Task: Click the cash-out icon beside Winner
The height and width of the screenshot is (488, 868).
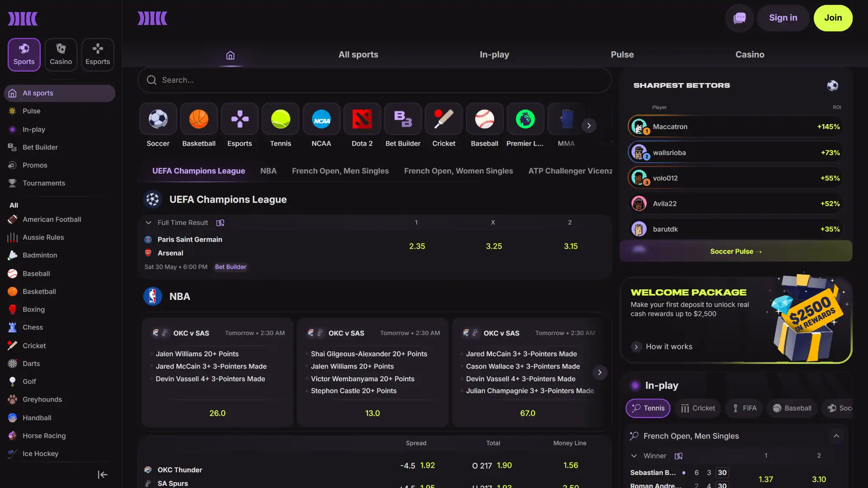Action: point(679,456)
